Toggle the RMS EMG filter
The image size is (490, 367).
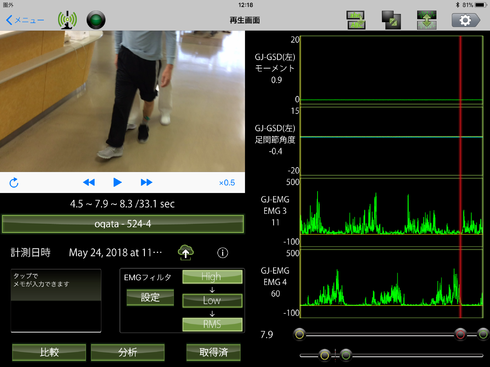[212, 324]
